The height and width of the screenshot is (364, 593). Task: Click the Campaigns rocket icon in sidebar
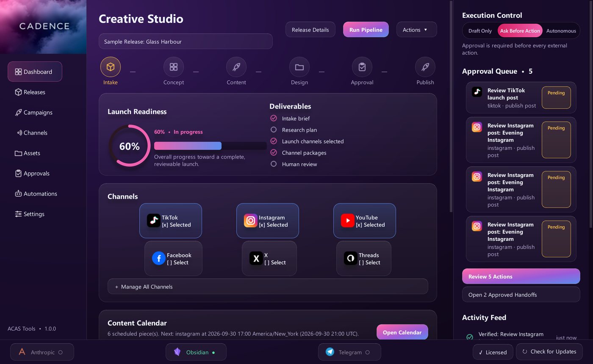point(18,112)
